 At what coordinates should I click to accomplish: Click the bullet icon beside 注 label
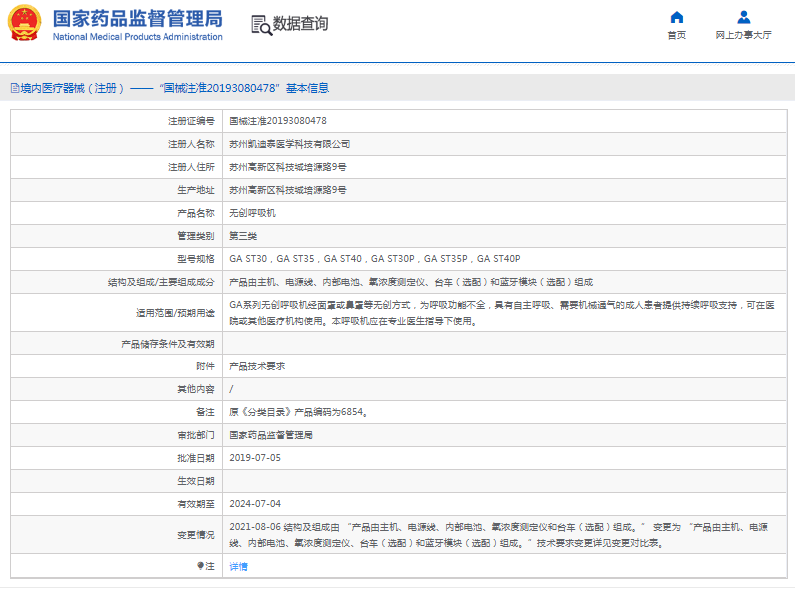pyautogui.click(x=200, y=566)
